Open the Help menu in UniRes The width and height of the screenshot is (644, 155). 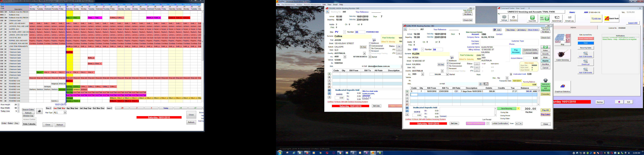(341, 4)
